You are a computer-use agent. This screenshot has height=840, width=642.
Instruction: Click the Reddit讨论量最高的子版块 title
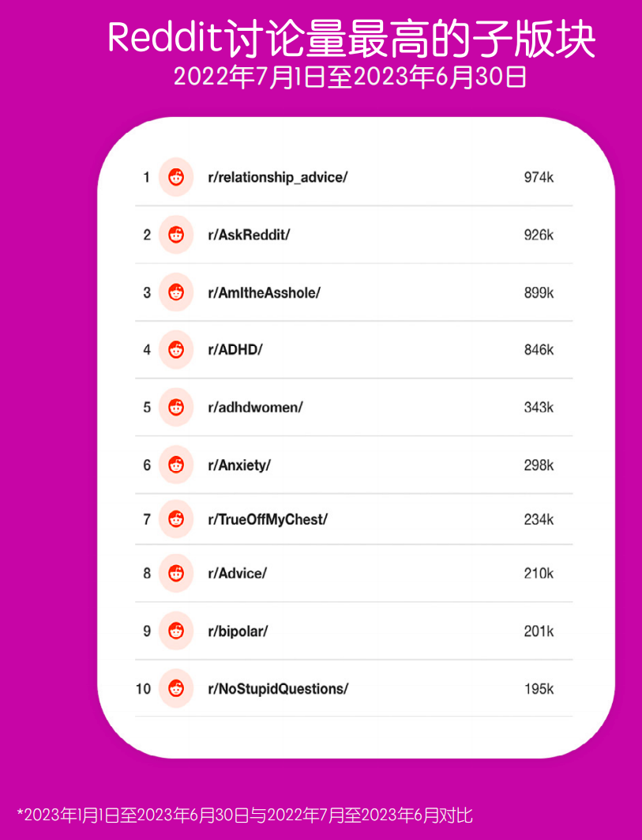click(x=351, y=39)
